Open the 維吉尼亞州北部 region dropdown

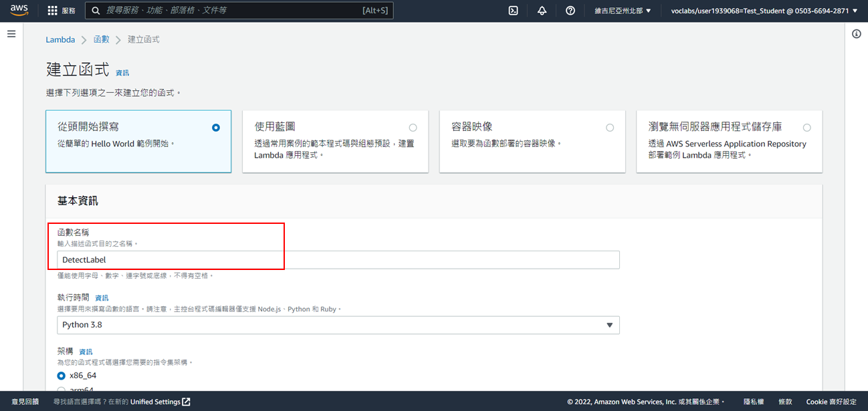click(623, 11)
